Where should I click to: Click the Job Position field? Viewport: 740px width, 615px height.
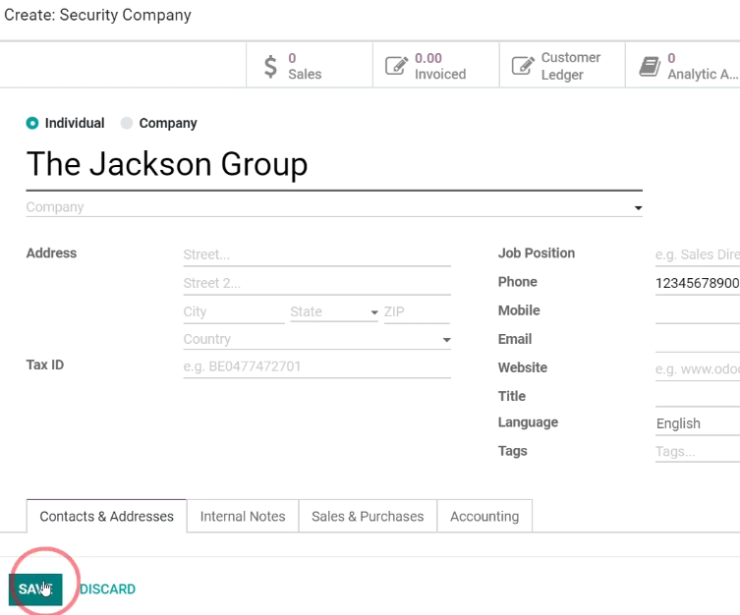point(698,255)
